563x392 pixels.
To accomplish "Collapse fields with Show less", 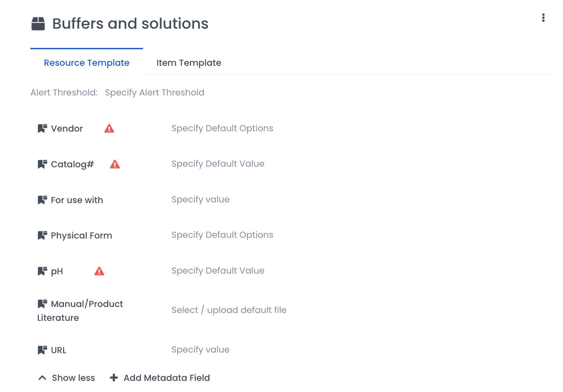I will click(x=67, y=378).
